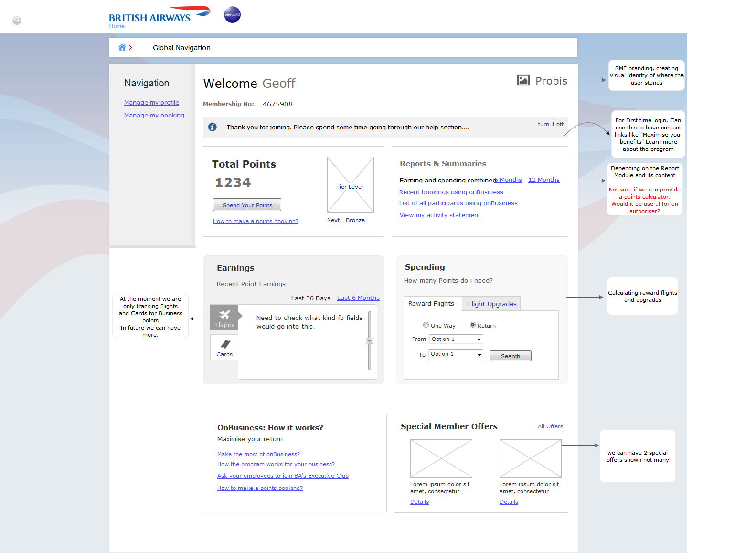
Task: Open Details for the second offer
Action: pos(509,502)
